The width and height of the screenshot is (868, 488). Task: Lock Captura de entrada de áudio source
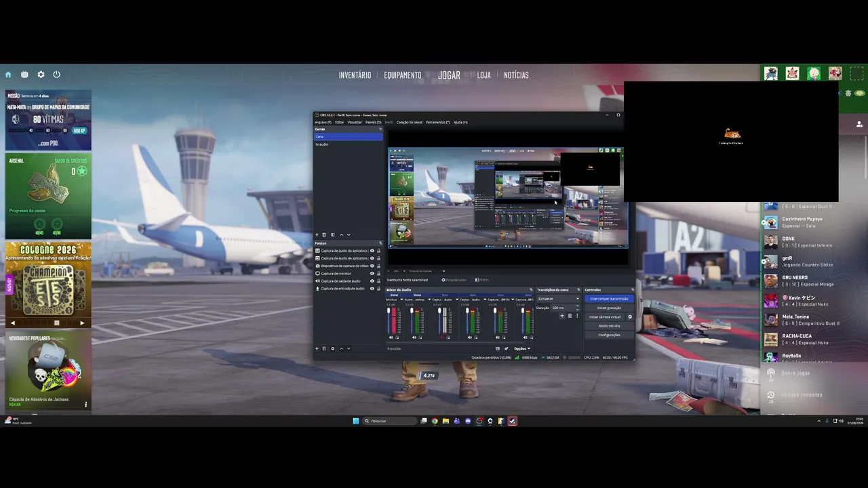(378, 289)
